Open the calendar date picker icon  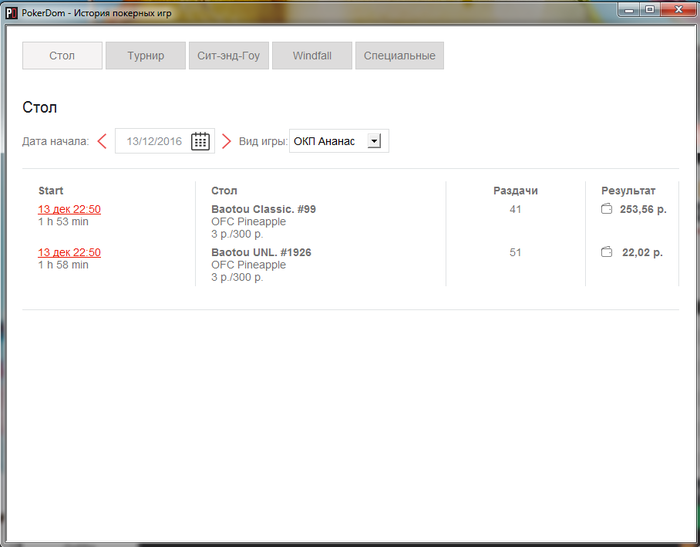(200, 142)
